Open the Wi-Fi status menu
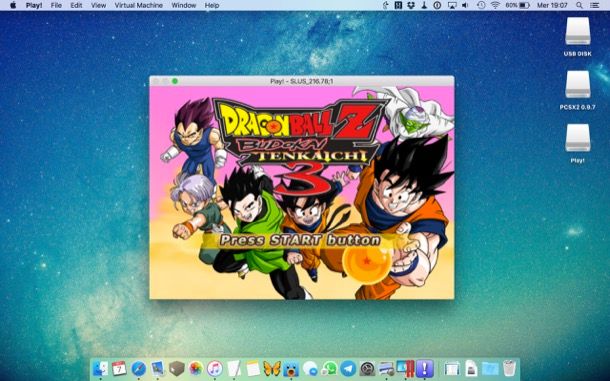 coord(495,5)
